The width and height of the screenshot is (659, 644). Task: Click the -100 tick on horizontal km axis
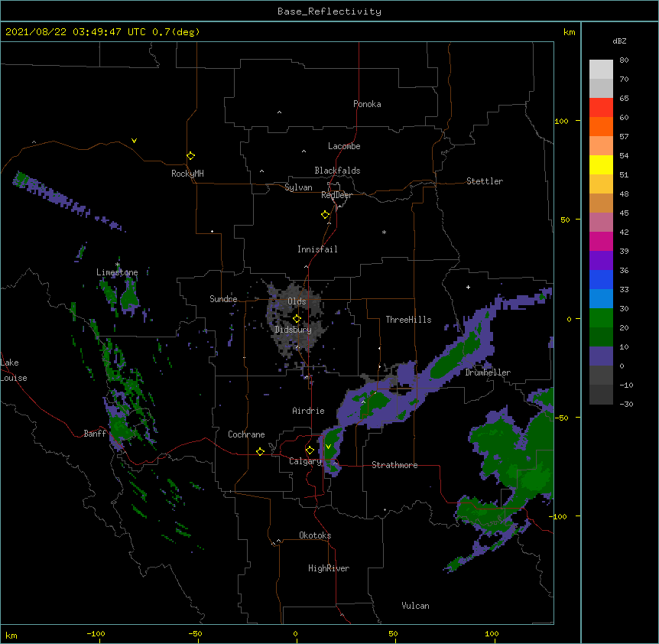point(96,633)
